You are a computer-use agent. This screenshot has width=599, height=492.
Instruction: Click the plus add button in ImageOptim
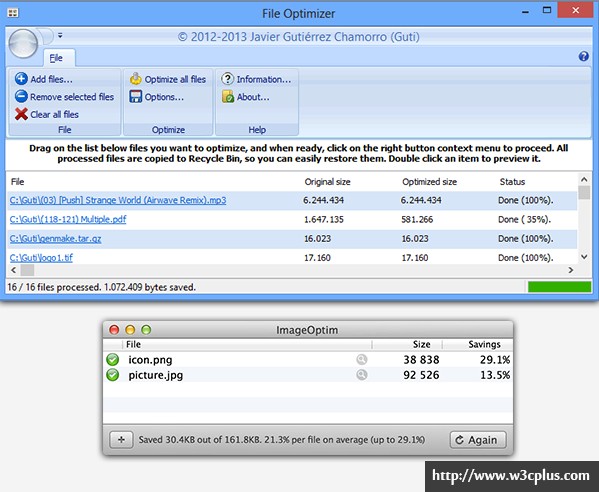click(x=121, y=440)
